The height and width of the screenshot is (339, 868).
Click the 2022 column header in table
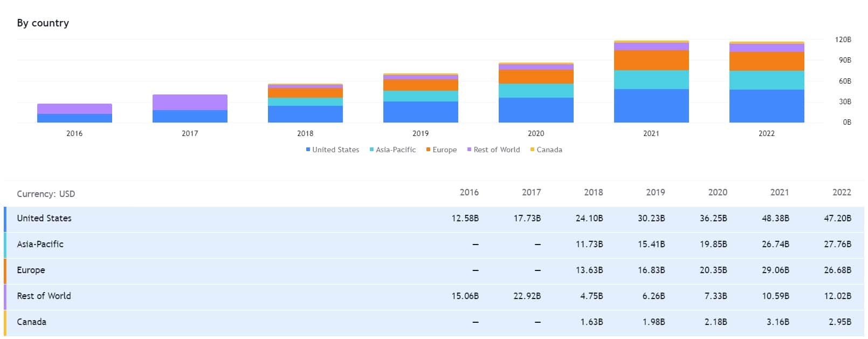tap(841, 192)
